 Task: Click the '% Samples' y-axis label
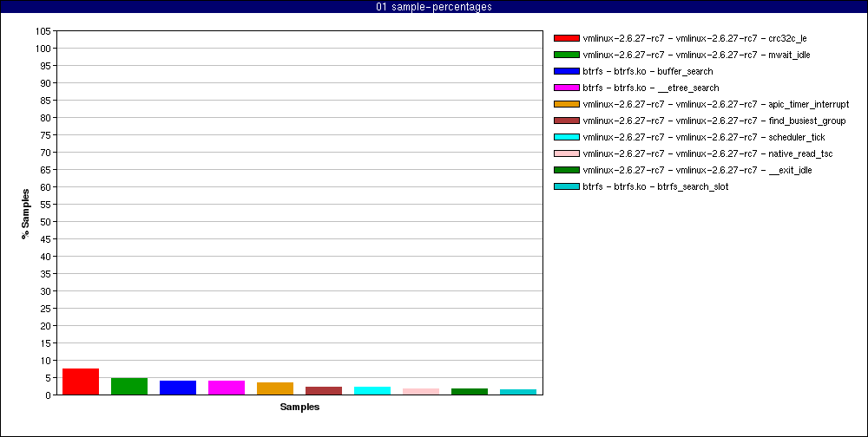[x=25, y=213]
